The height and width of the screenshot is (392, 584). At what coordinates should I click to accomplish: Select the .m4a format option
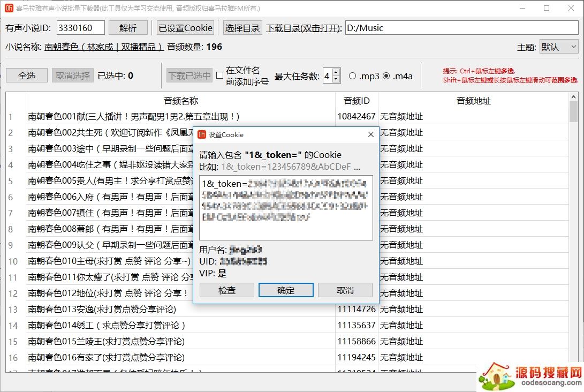coord(386,76)
